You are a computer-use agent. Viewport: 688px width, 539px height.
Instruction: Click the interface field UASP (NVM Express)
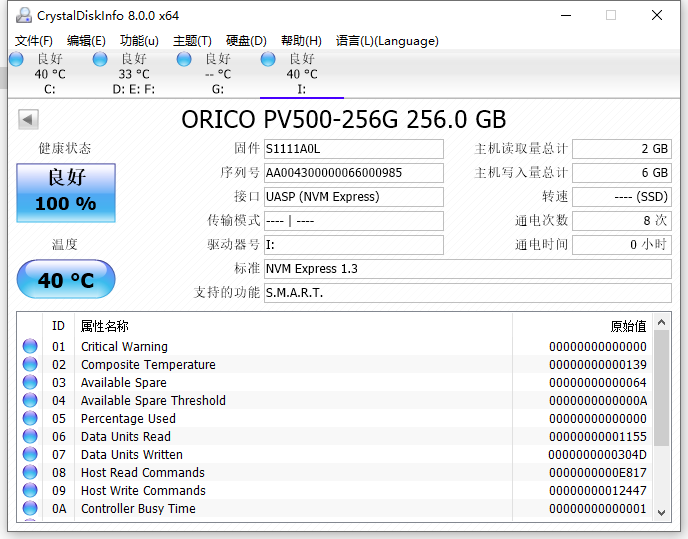pyautogui.click(x=354, y=197)
